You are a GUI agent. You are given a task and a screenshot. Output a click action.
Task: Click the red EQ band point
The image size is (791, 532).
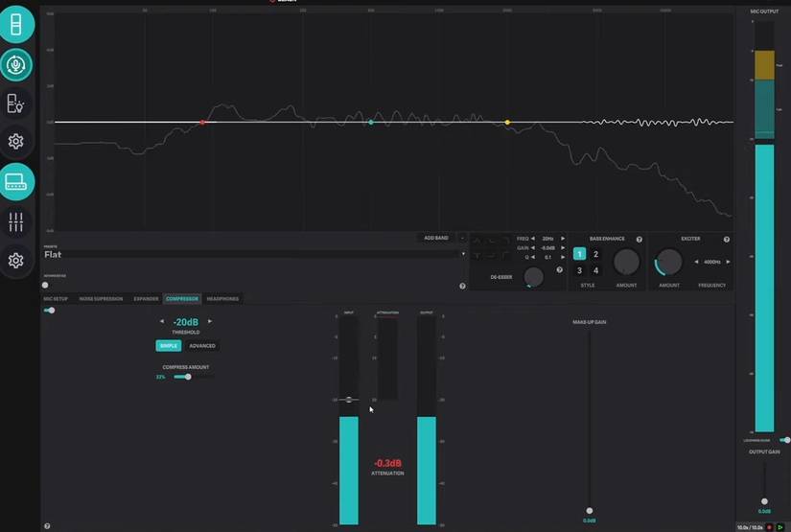202,123
